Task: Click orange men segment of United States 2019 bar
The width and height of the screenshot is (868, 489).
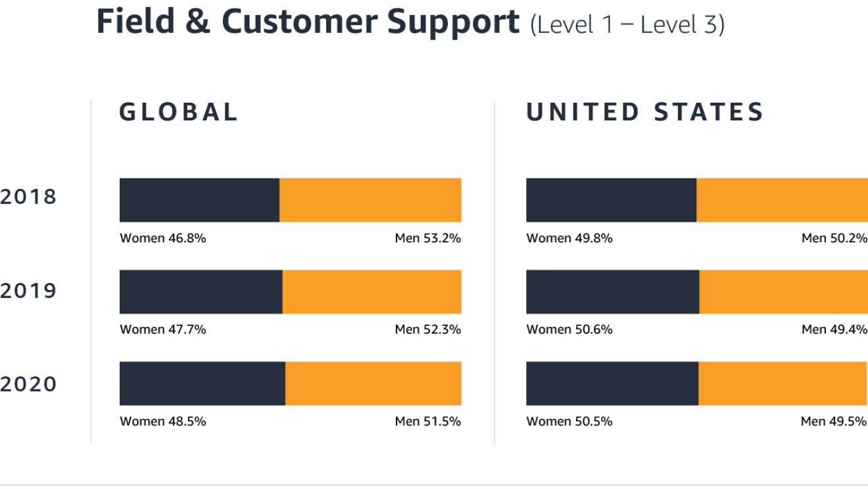Action: (x=783, y=292)
